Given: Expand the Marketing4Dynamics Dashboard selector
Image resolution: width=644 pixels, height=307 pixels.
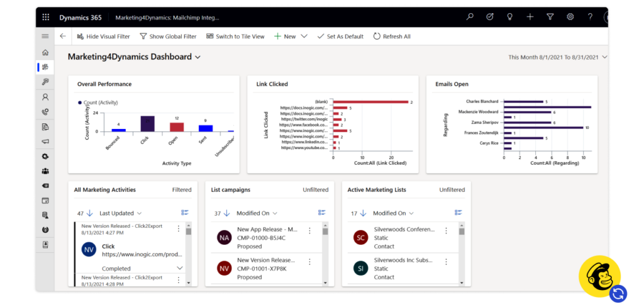Looking at the screenshot, I should [198, 57].
